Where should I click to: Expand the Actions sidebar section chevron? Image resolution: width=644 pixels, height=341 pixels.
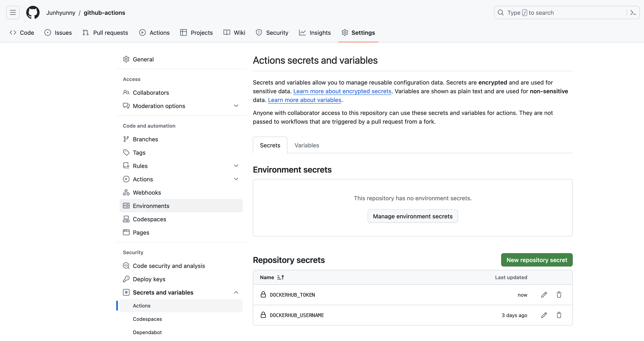click(x=236, y=179)
